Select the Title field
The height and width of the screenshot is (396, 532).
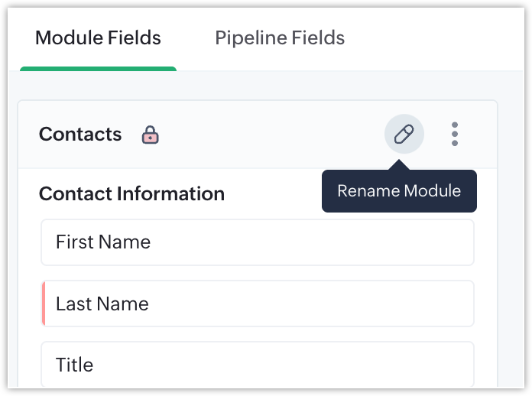pos(258,364)
